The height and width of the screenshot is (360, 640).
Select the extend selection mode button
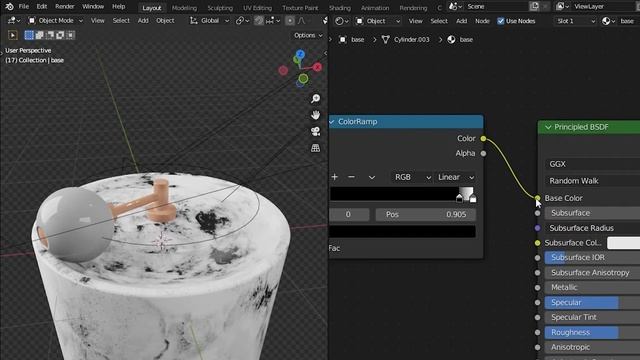coord(40,36)
